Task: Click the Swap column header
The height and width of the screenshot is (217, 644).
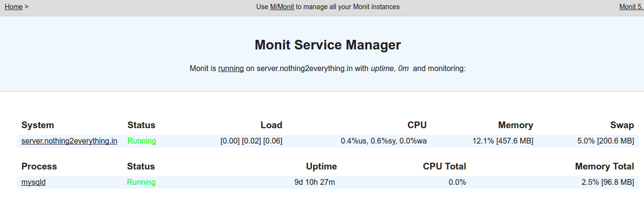Action: click(x=622, y=125)
